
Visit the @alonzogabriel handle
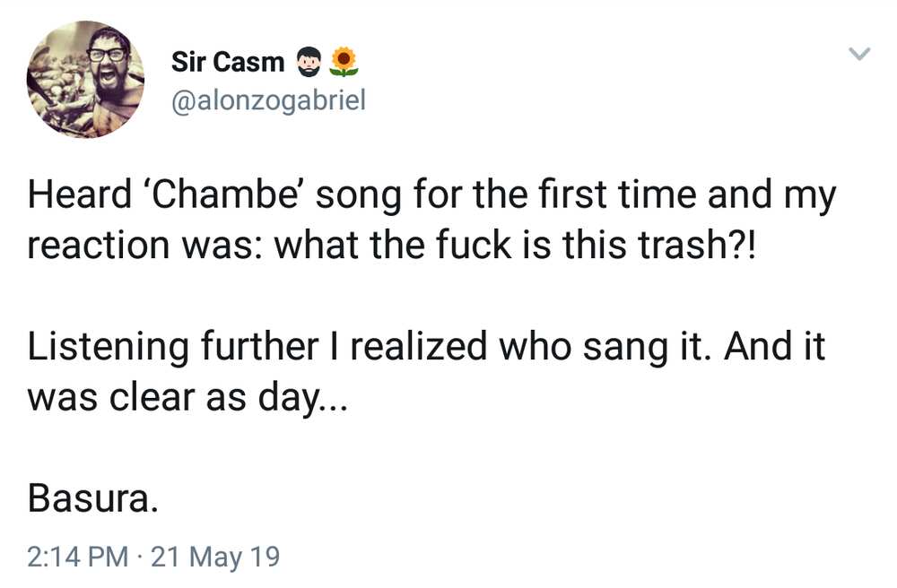[x=268, y=100]
